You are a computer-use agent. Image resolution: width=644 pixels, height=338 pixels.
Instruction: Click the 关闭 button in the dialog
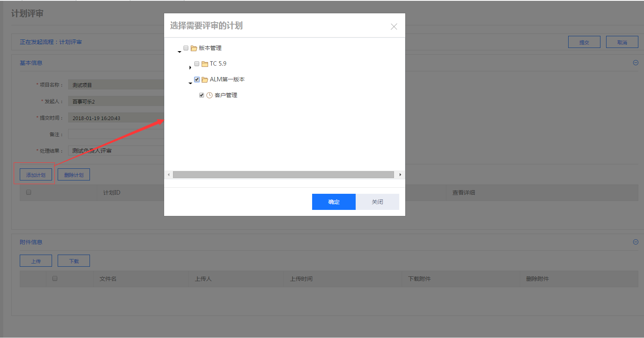(377, 202)
